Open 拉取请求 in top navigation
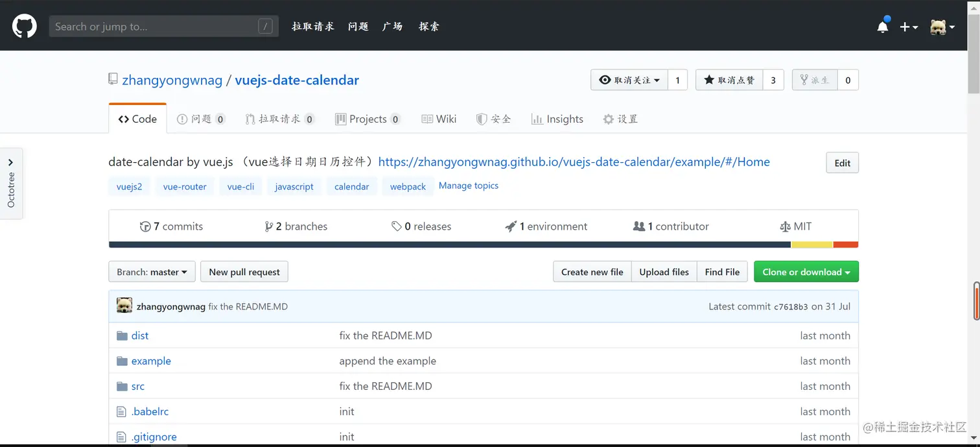This screenshot has height=447, width=980. (313, 27)
